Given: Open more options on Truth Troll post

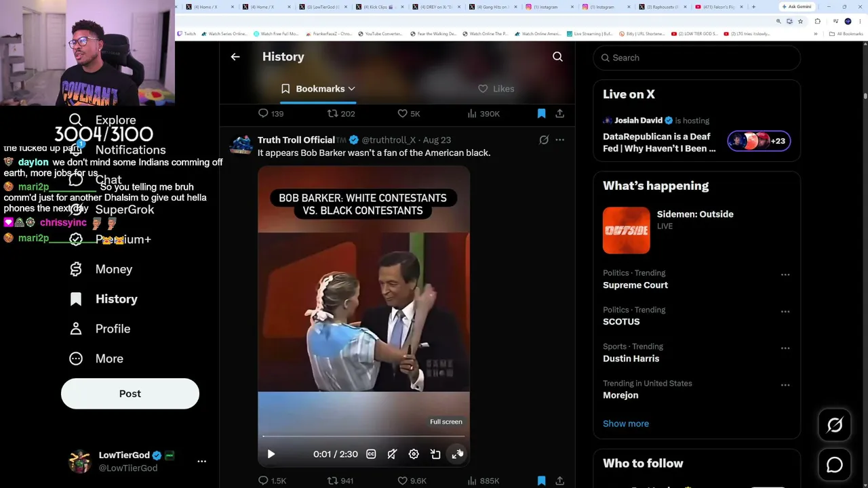Looking at the screenshot, I should tap(559, 140).
